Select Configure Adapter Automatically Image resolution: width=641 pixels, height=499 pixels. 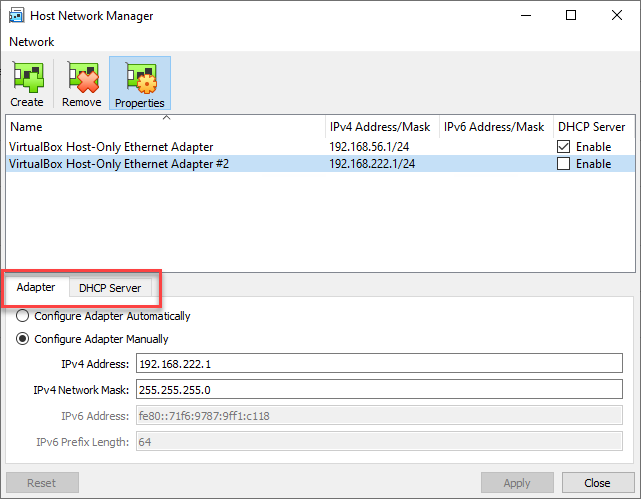103,316
